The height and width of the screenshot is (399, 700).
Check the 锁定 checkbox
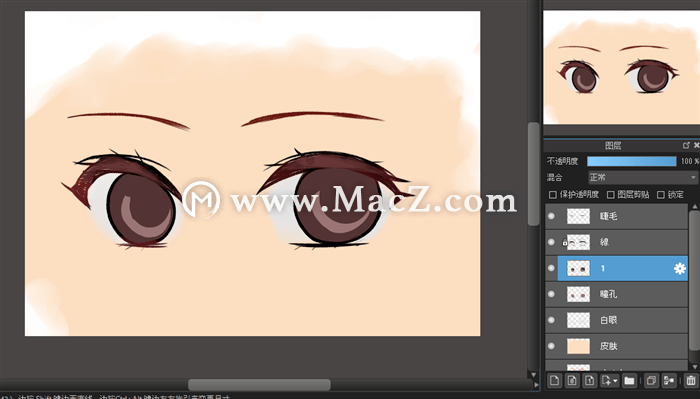661,195
